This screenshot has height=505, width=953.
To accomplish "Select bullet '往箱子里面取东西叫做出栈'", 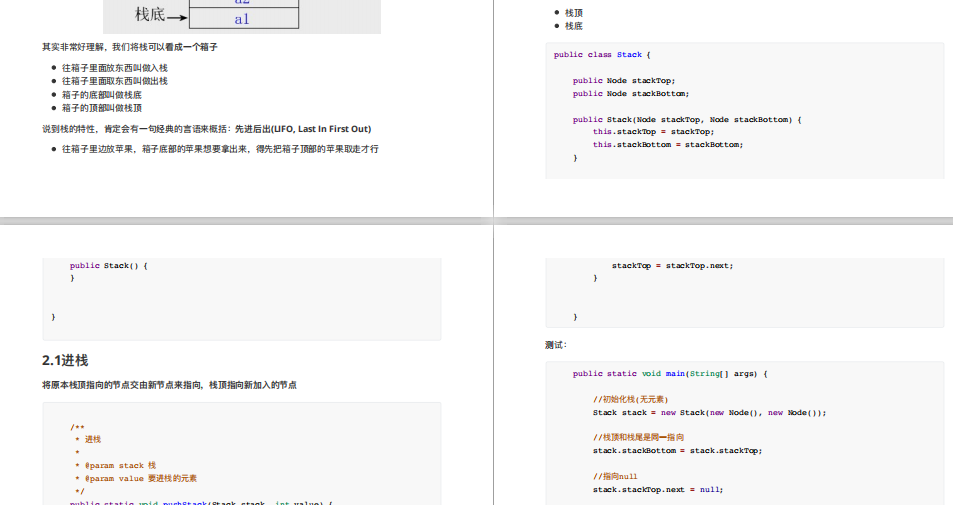I will [x=114, y=81].
